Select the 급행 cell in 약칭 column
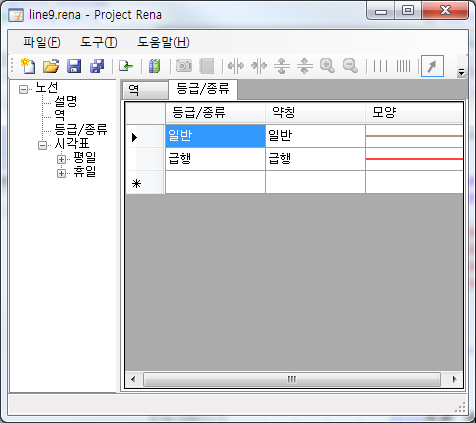This screenshot has width=476, height=423. [315, 159]
